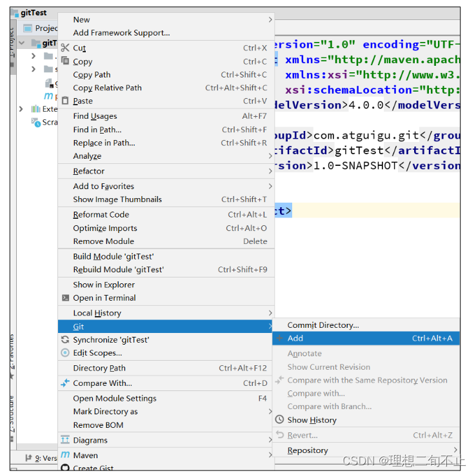
Task: Expand the Local History submenu arrow
Action: 270,312
